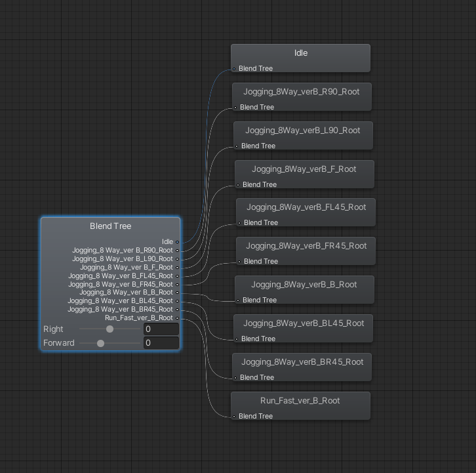
Task: Select the Jogging_8Way_verB_BR45_Root node
Action: pyautogui.click(x=302, y=367)
